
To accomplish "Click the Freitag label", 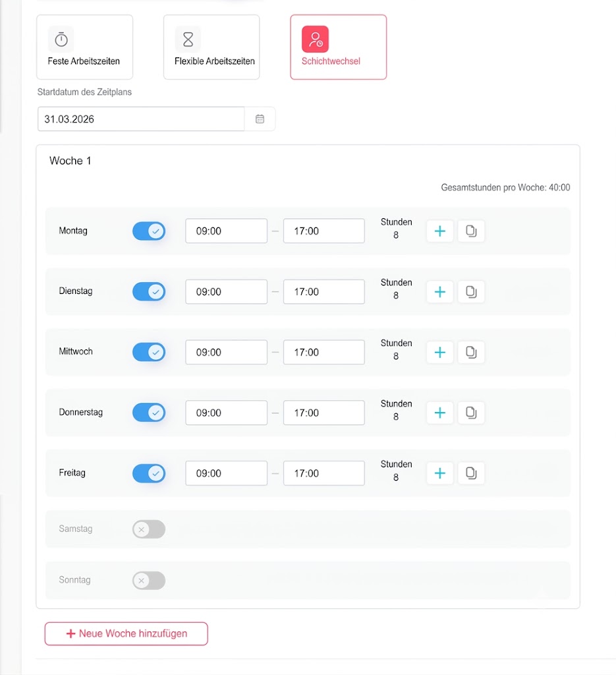I will click(x=72, y=473).
